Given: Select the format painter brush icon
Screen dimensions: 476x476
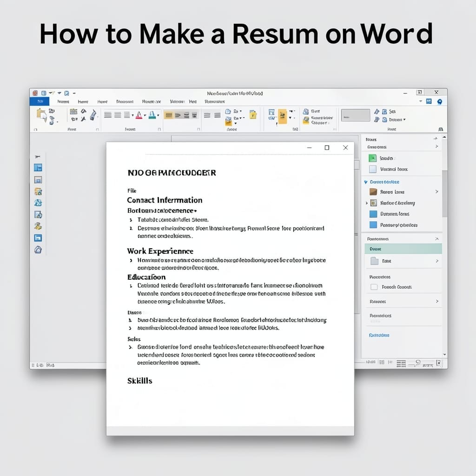Looking at the screenshot, I should pyautogui.click(x=93, y=115).
